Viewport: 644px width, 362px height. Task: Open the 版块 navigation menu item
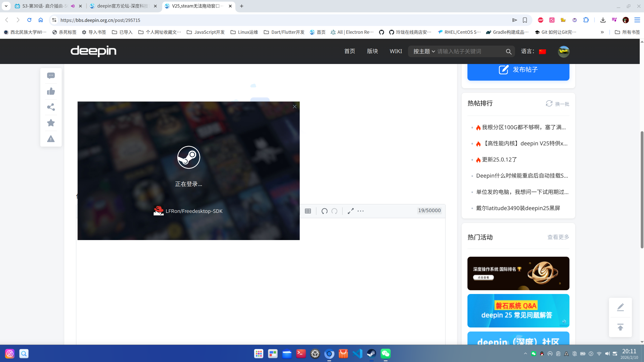pyautogui.click(x=372, y=51)
